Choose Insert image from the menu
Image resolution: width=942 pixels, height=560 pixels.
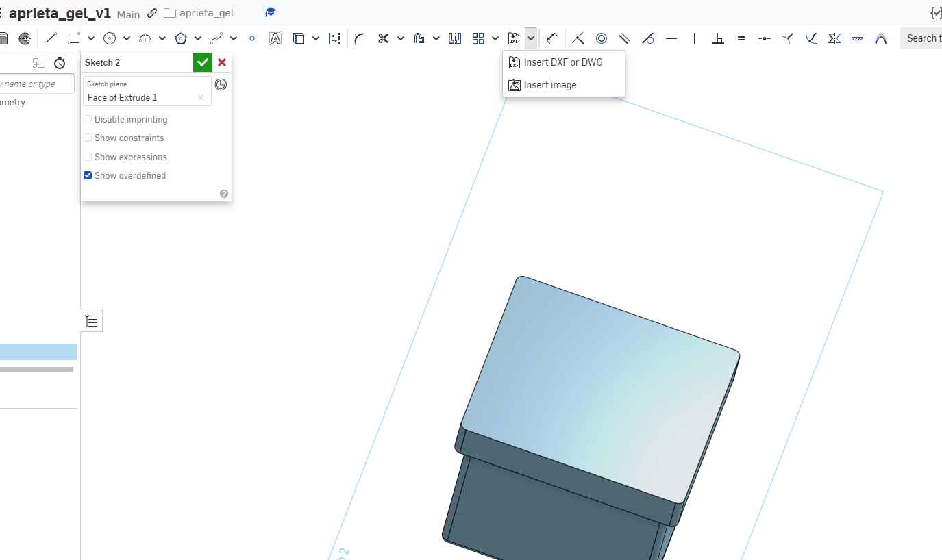549,85
